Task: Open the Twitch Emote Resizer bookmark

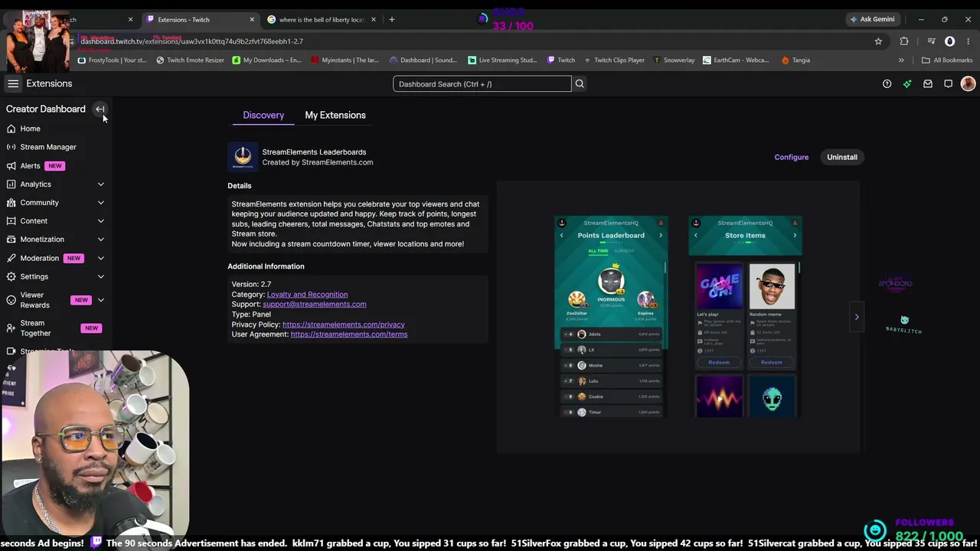Action: click(x=191, y=60)
